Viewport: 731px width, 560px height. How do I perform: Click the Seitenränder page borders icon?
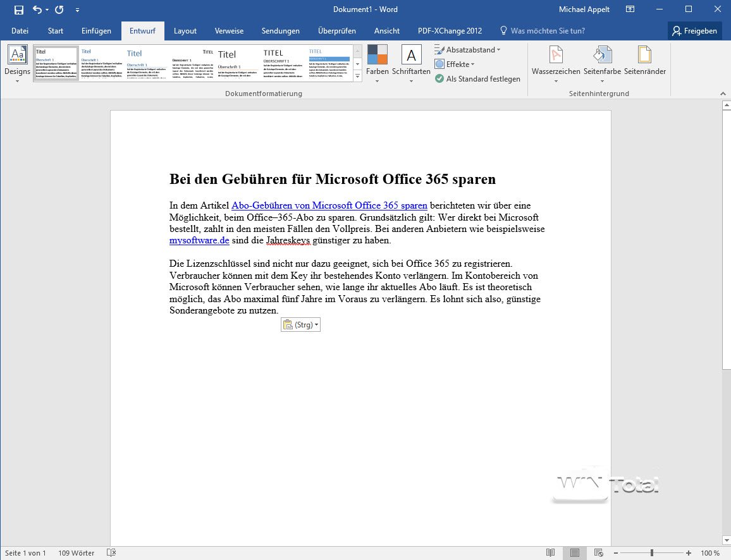coord(645,61)
